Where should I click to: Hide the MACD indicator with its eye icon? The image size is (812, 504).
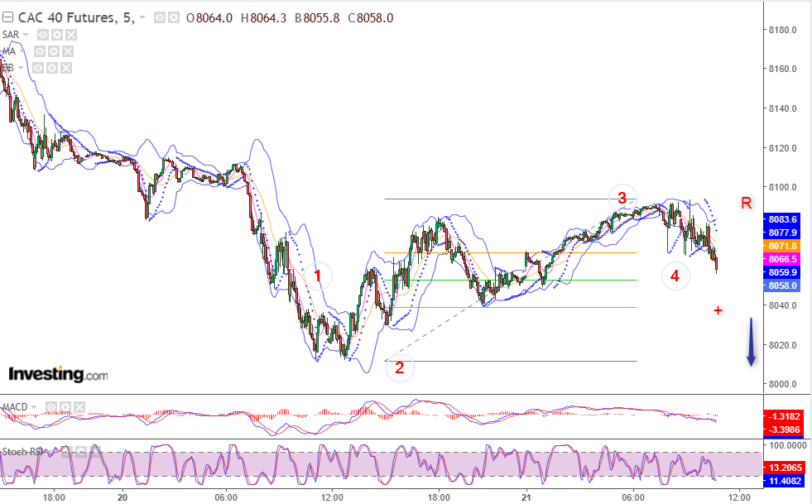pyautogui.click(x=51, y=407)
